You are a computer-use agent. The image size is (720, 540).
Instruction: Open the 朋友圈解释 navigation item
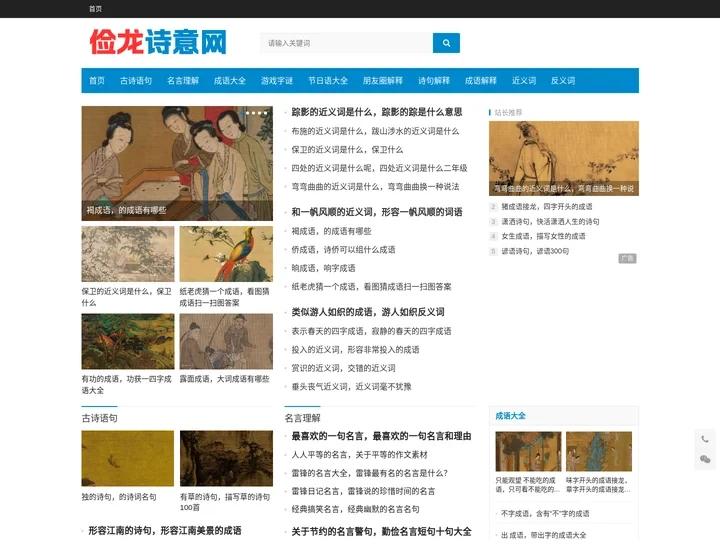(383, 81)
